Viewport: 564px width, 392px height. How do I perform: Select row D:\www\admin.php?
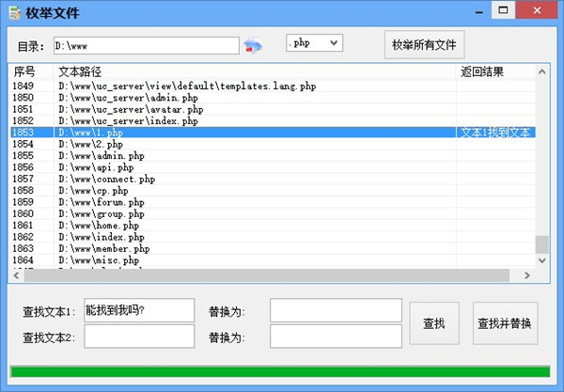click(273, 155)
